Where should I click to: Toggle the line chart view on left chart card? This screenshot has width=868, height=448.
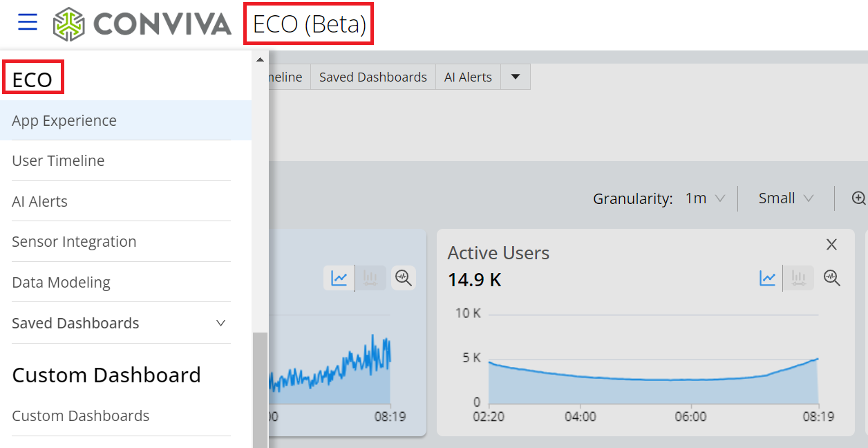[x=339, y=278]
